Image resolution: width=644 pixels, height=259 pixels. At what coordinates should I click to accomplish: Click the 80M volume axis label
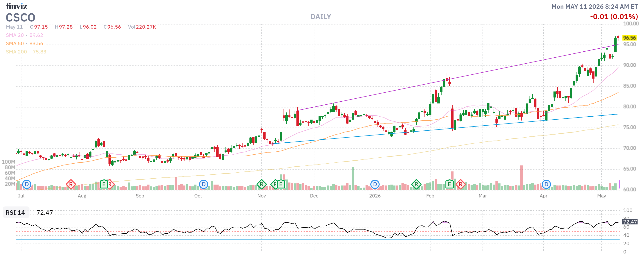click(10, 168)
